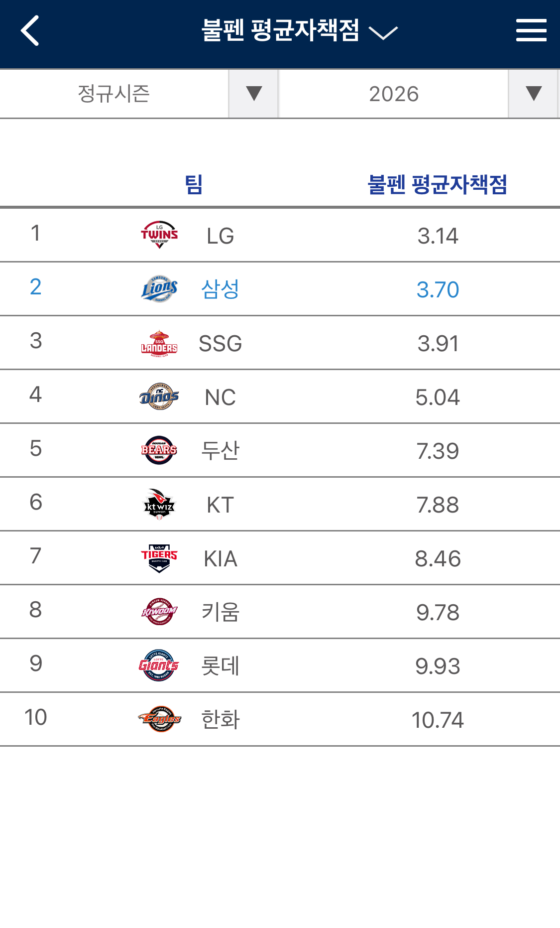Sort by the 팀 column header

point(194,184)
